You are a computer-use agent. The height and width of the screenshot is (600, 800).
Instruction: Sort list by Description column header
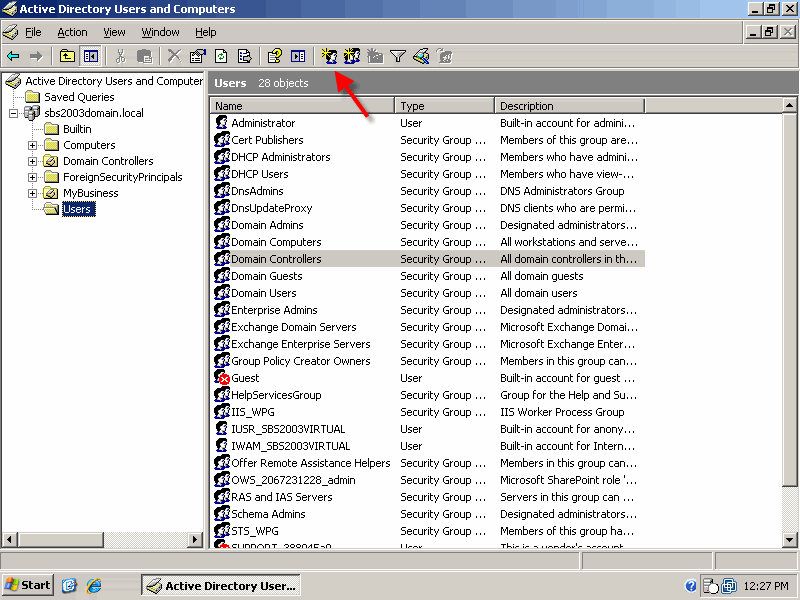pos(569,106)
